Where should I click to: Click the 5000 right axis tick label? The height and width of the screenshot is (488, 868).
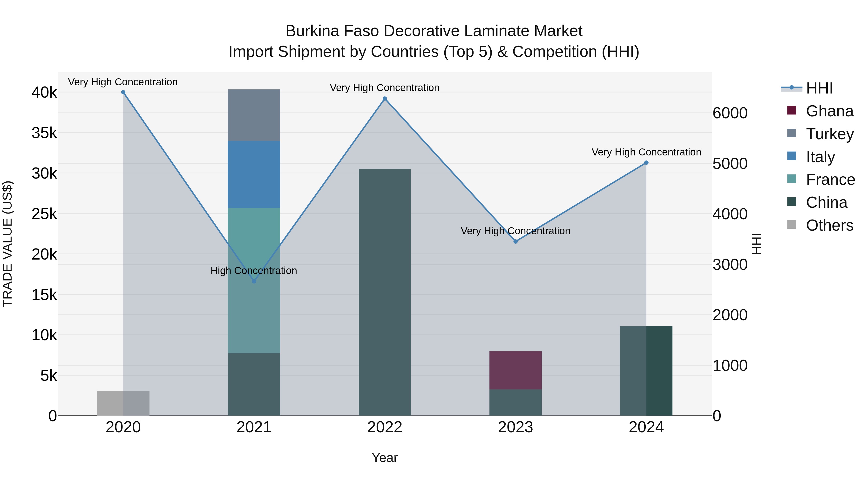730,164
